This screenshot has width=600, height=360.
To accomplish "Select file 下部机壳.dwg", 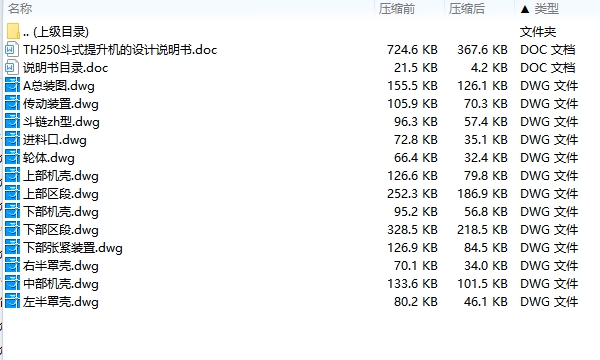I will (x=61, y=212).
